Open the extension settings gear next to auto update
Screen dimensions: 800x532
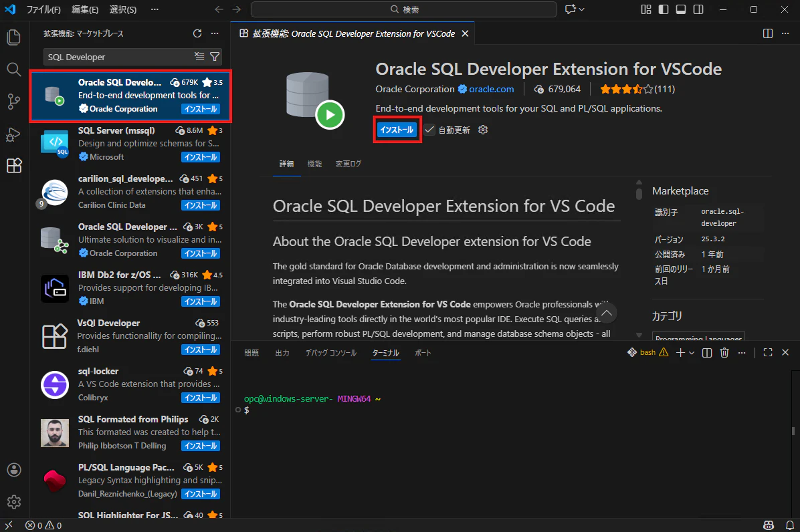(x=483, y=130)
